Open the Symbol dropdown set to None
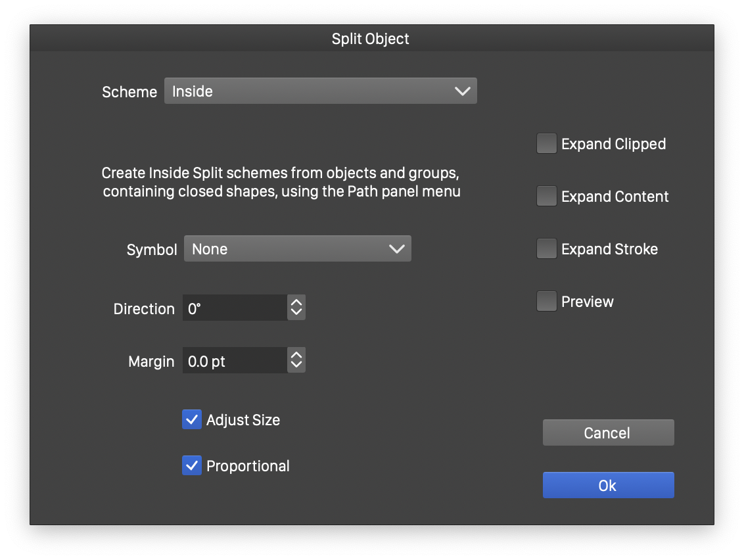744x560 pixels. 289,249
